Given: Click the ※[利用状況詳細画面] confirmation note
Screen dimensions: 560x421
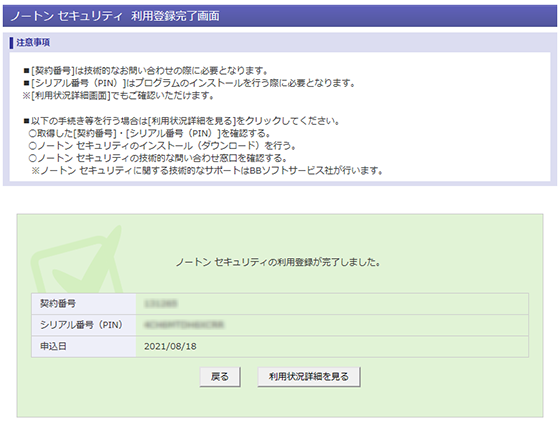Looking at the screenshot, I should pyautogui.click(x=118, y=95).
